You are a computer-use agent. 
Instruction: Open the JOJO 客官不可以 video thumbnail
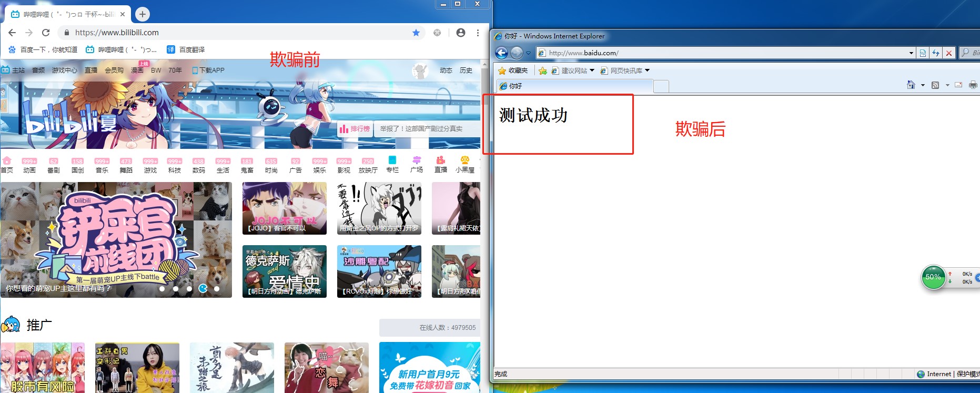(285, 208)
